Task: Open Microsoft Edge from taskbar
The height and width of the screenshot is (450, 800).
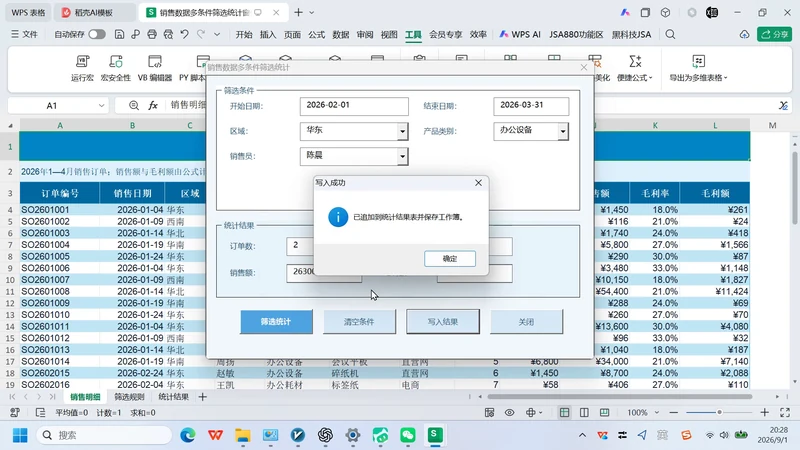Action: click(188, 435)
